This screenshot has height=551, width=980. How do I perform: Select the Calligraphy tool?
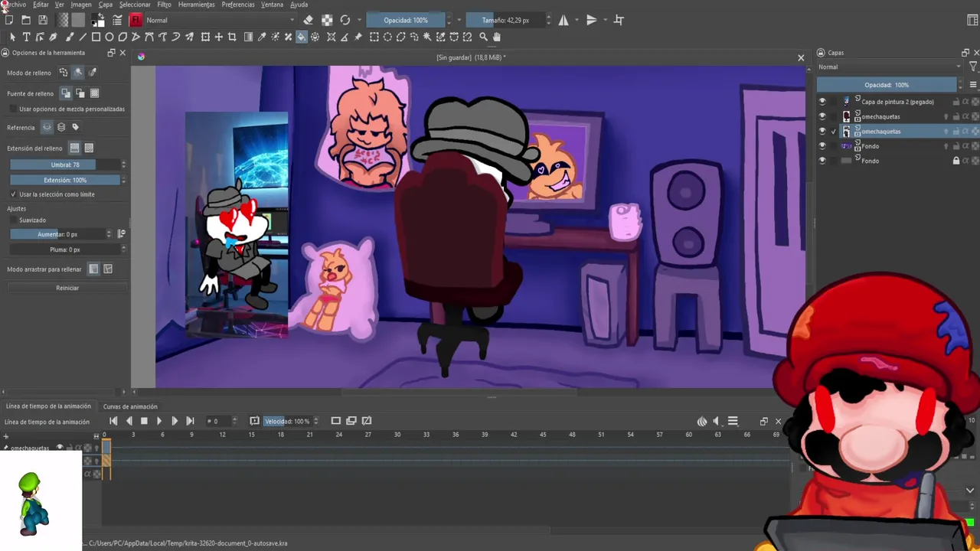click(x=52, y=37)
